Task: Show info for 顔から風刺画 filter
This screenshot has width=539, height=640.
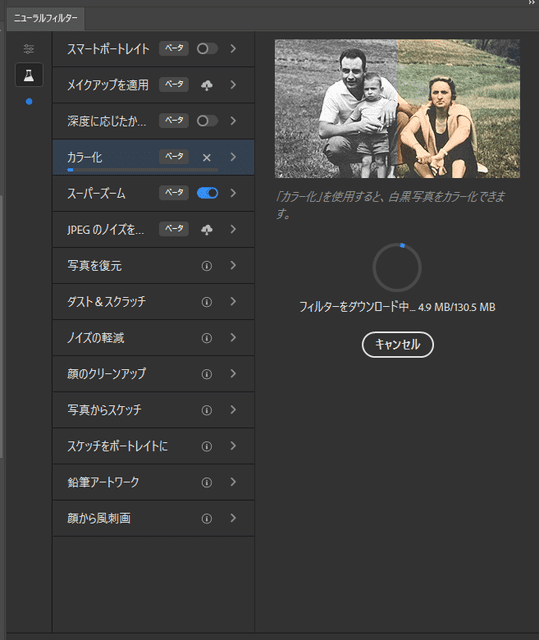Action: tap(207, 519)
